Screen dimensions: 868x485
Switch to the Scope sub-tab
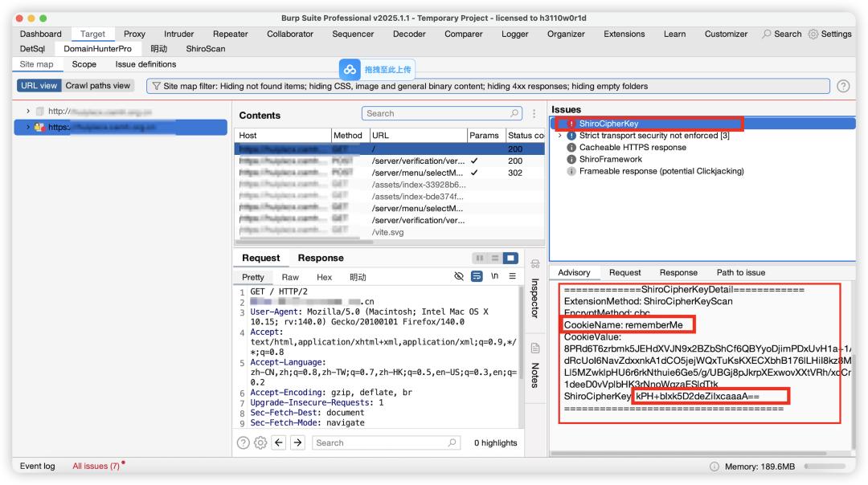[x=84, y=64]
